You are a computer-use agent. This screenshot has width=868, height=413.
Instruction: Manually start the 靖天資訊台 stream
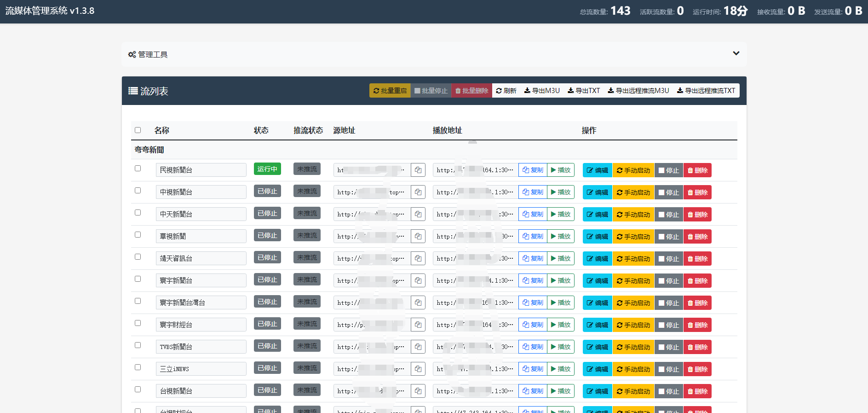click(x=633, y=259)
